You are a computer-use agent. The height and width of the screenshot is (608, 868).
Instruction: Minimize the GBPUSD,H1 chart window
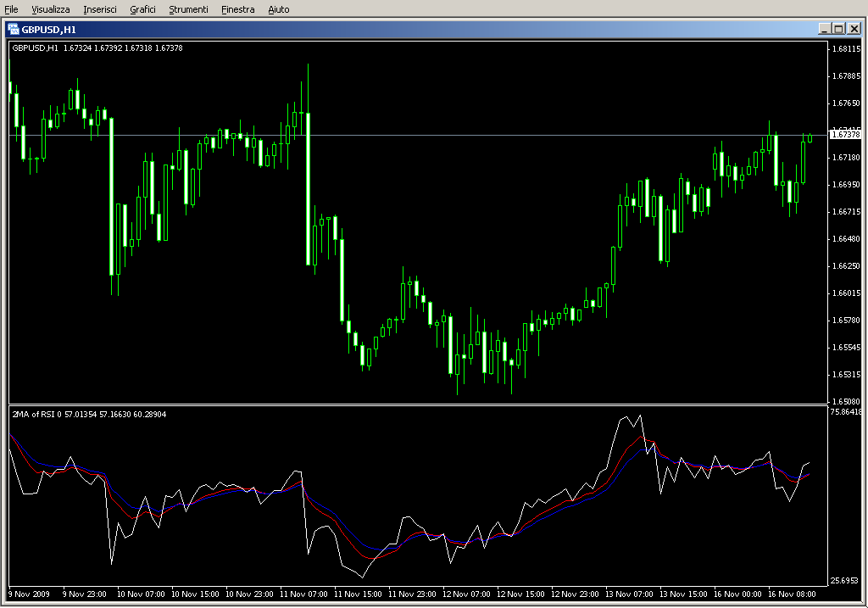click(824, 29)
